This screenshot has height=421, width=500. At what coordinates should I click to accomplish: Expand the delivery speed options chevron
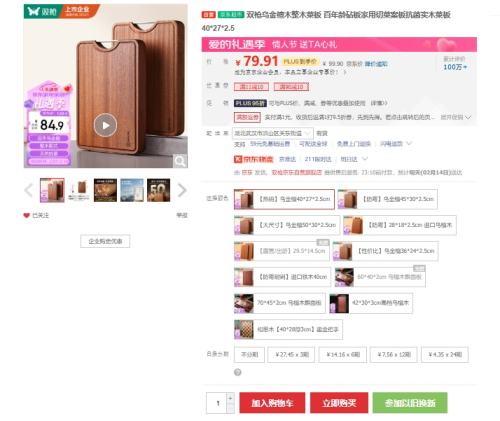(365, 159)
